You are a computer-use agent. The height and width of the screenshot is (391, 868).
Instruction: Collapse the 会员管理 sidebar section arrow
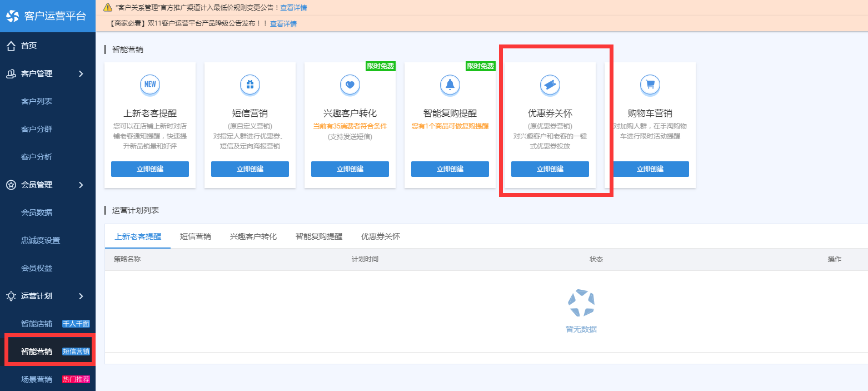click(x=81, y=185)
